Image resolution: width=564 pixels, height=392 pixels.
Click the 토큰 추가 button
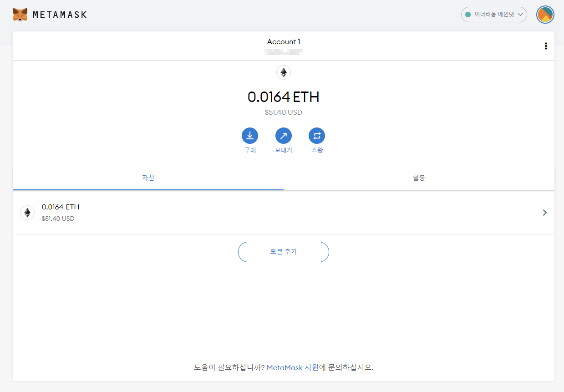[283, 252]
